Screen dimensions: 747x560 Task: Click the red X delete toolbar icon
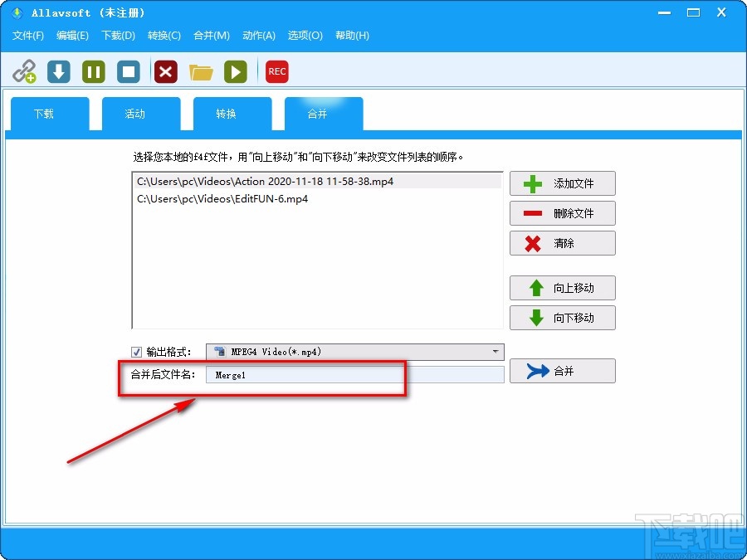[x=166, y=71]
